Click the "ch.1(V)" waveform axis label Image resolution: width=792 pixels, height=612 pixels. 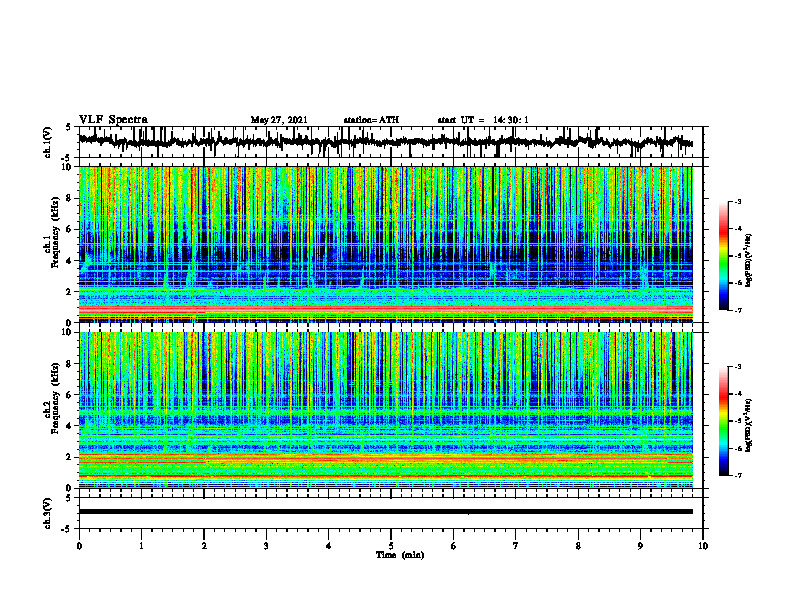(48, 142)
